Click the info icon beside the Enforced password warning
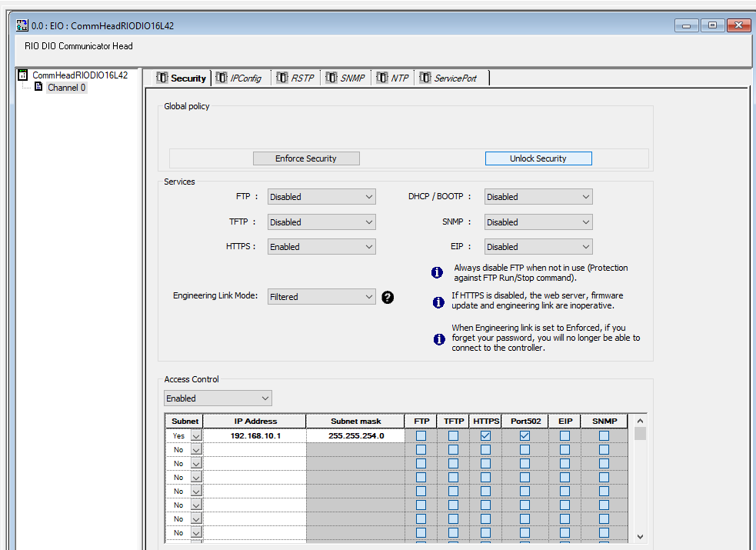The image size is (756, 550). click(438, 339)
